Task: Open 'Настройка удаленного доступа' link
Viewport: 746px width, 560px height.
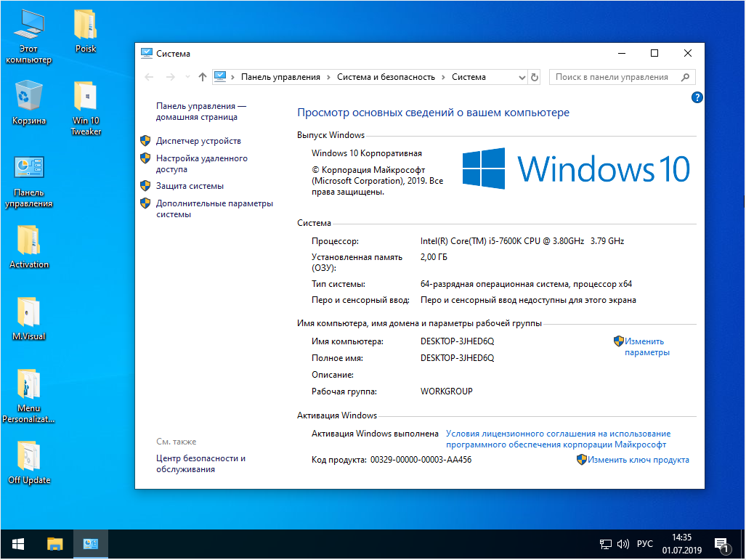Action: coord(202,163)
